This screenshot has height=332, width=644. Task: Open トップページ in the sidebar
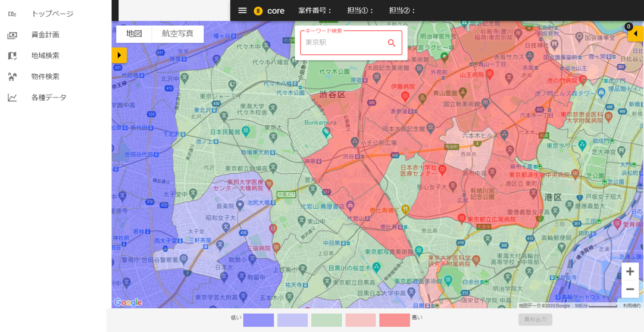[52, 14]
